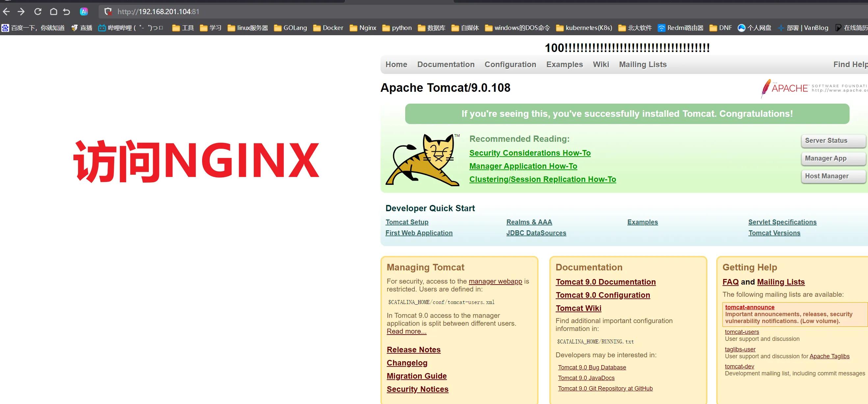
Task: Click the browser forward arrow
Action: 21,12
